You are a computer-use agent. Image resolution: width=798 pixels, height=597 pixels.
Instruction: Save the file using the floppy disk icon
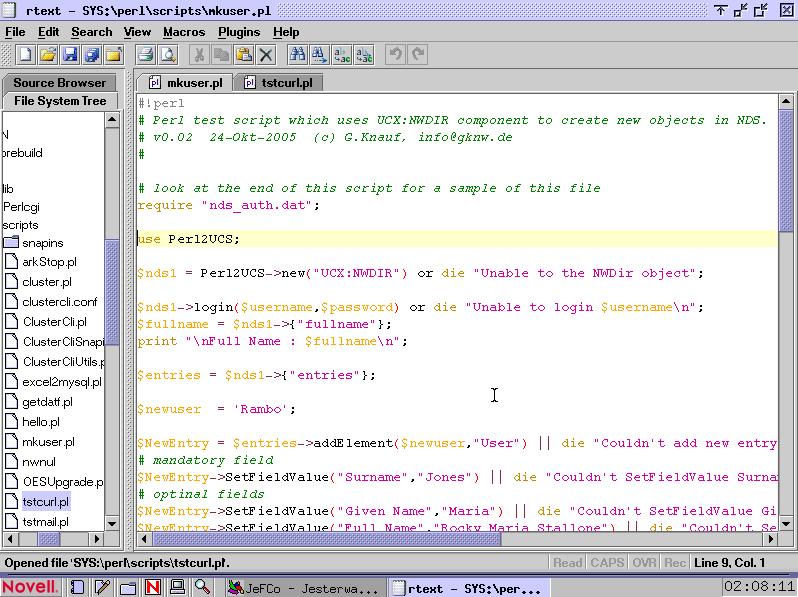click(70, 55)
